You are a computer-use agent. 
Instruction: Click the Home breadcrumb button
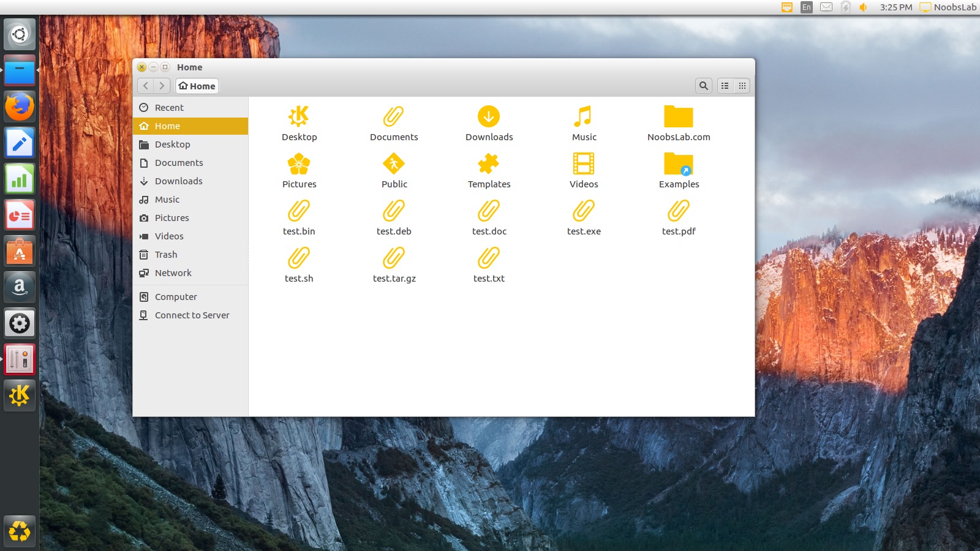click(x=197, y=86)
